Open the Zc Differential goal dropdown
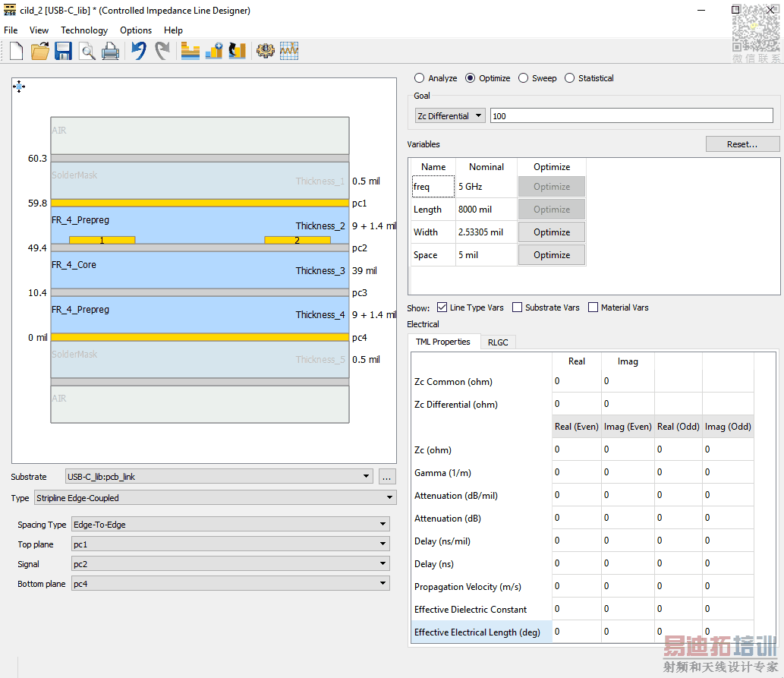784x678 pixels. (450, 116)
